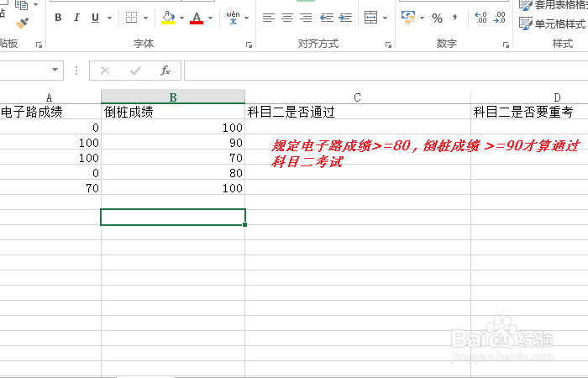
Task: Center text horizontally
Action: [287, 18]
